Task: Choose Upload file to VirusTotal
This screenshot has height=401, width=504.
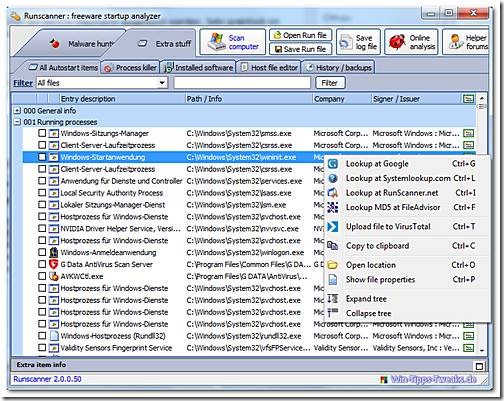Action: (407, 227)
